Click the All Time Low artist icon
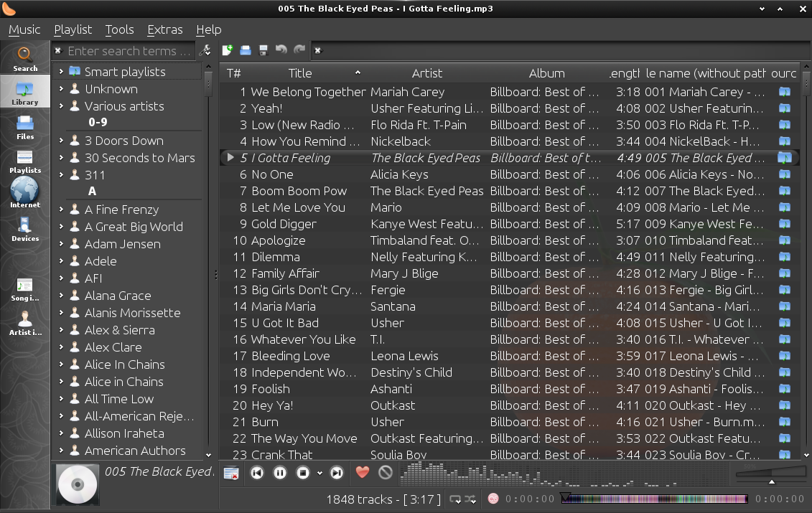Image resolution: width=812 pixels, height=513 pixels. (x=75, y=399)
